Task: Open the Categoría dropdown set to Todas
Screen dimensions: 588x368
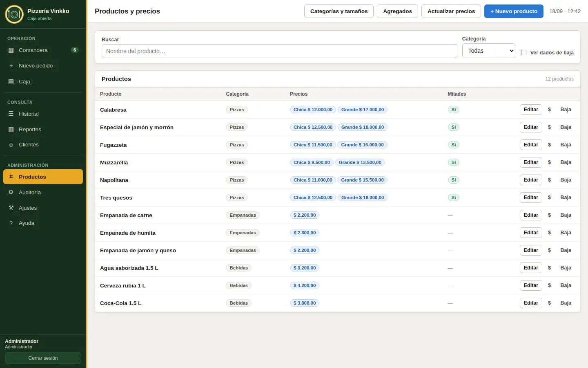Action: [488, 51]
